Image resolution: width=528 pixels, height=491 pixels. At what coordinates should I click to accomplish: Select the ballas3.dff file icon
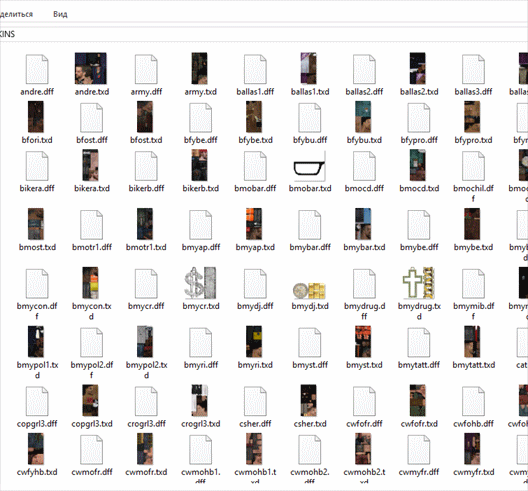tap(473, 69)
